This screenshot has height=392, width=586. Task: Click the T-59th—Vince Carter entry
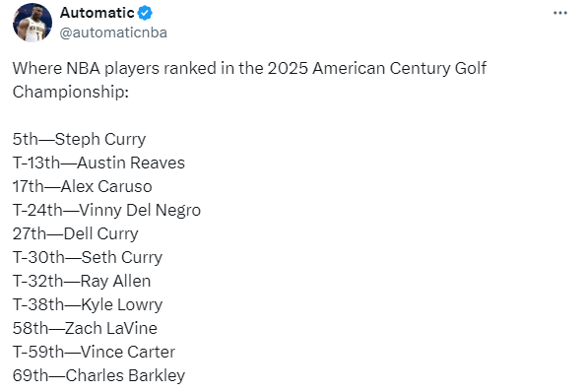[x=94, y=352]
